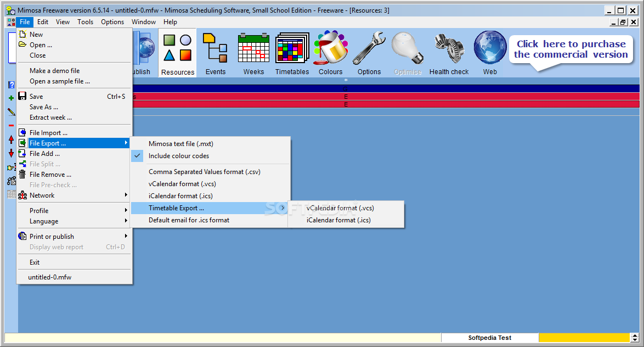This screenshot has height=347, width=644.
Task: Click the yellow status bar field
Action: 584,338
